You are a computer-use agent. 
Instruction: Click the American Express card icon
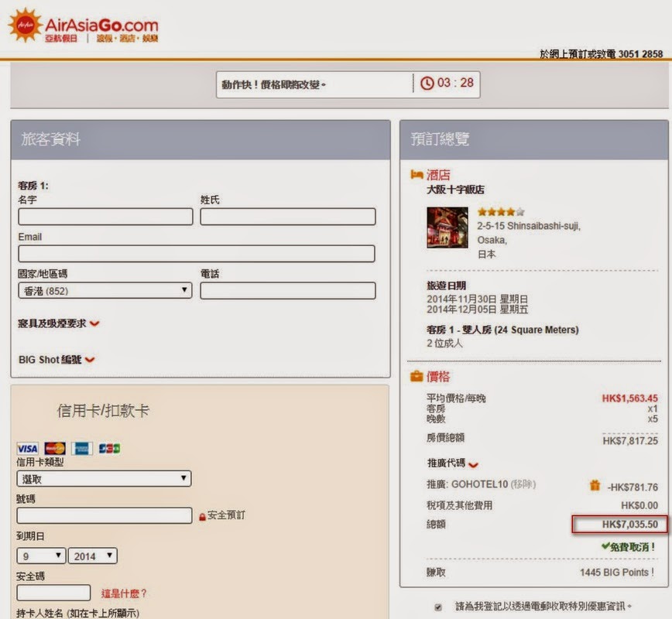[x=81, y=449]
